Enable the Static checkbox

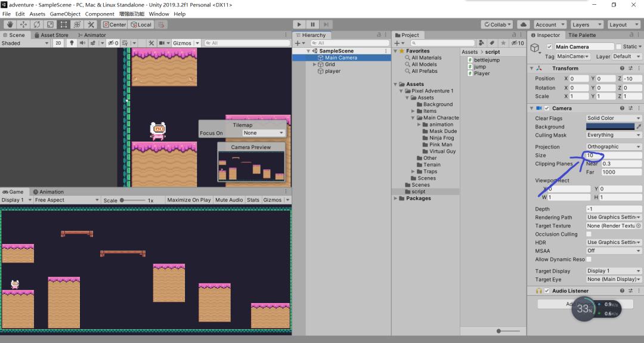click(618, 47)
